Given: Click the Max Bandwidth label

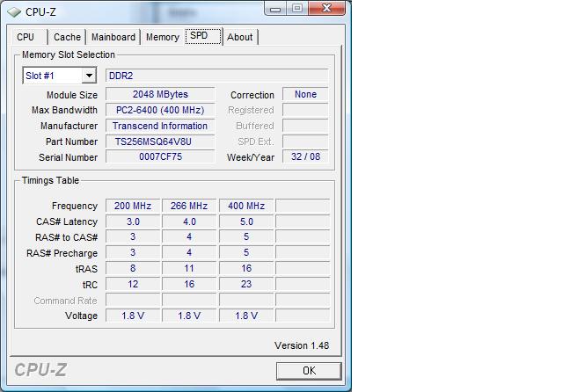Looking at the screenshot, I should pos(64,110).
